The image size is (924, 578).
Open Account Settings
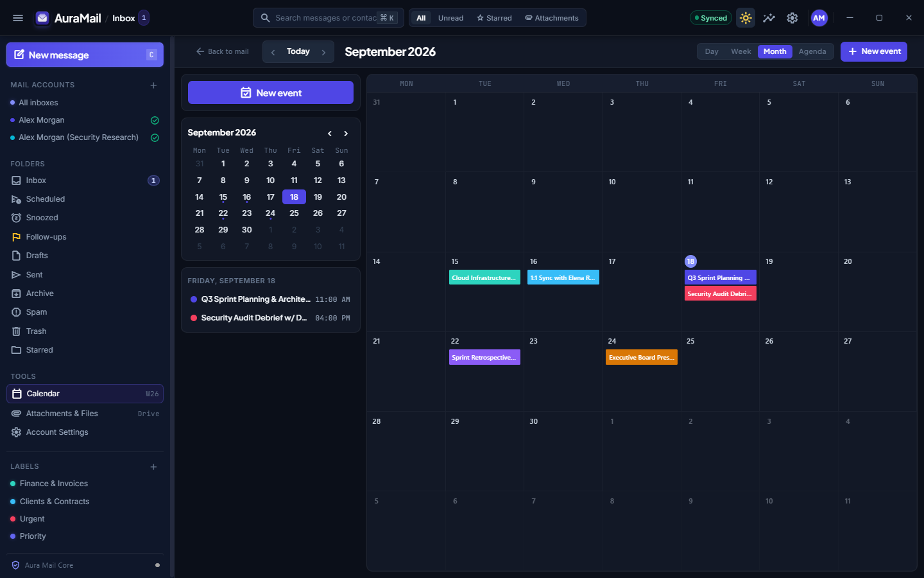point(85,432)
